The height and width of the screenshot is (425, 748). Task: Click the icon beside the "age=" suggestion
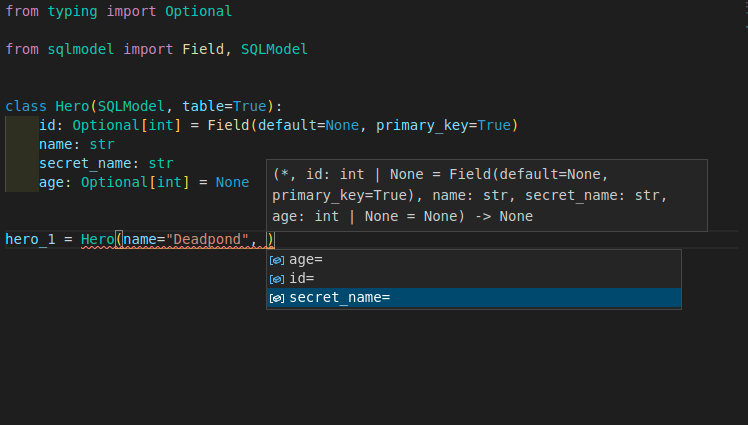(x=277, y=259)
